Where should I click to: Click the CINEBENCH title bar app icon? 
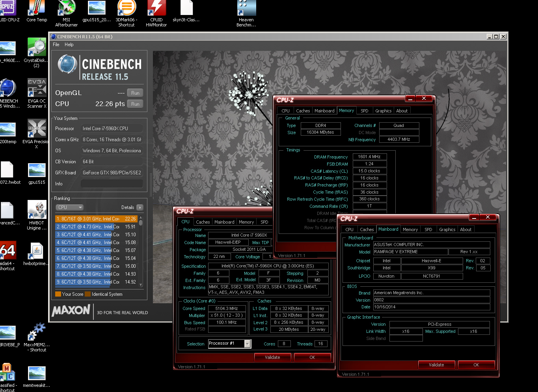coord(54,36)
